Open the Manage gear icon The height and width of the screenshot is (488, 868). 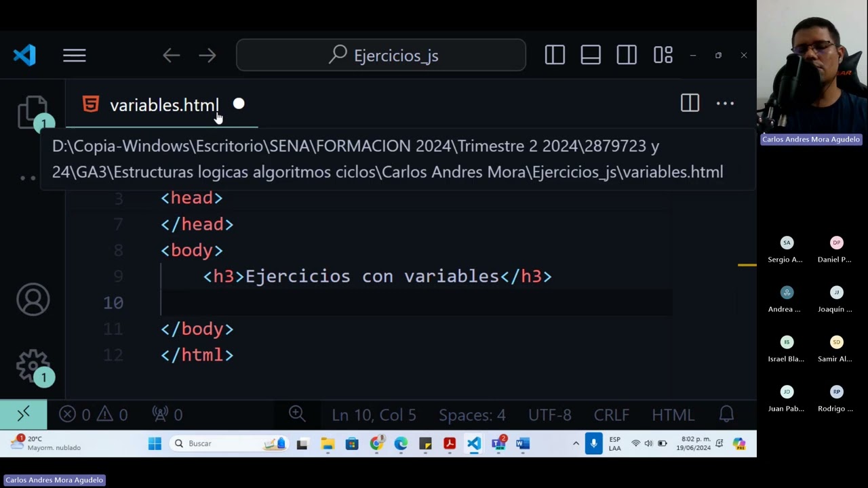33,367
